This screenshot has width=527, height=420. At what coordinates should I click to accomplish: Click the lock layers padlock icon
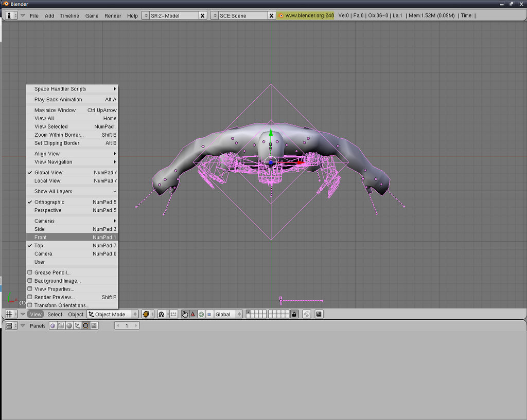(x=294, y=314)
